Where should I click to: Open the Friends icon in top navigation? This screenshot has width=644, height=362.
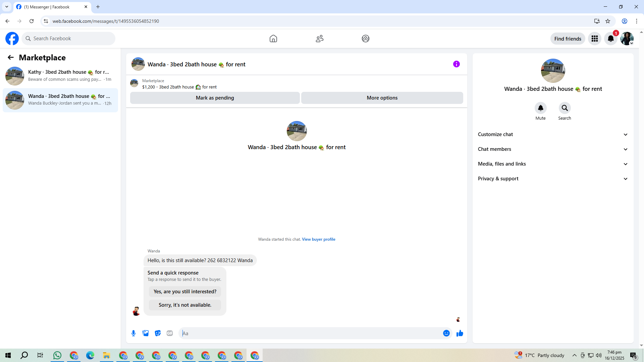(x=320, y=39)
